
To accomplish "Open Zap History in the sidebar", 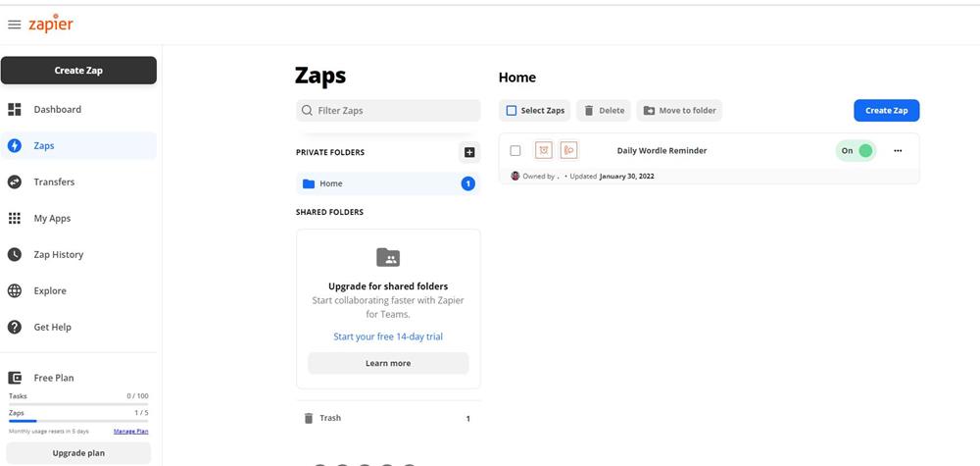I will tap(78, 254).
